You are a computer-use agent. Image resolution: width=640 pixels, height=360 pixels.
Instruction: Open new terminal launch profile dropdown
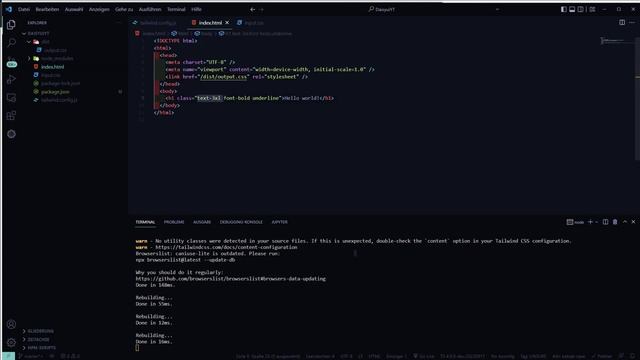597,222
